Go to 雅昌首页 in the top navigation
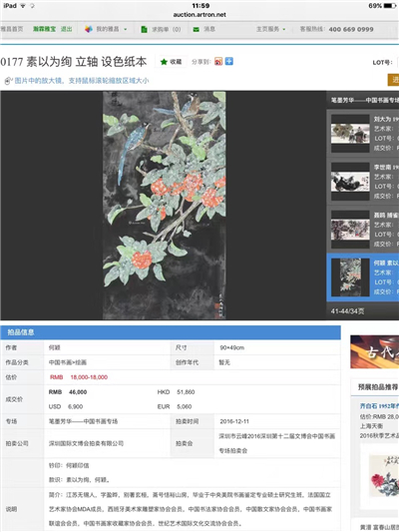This screenshot has width=399, height=532. 12,29
